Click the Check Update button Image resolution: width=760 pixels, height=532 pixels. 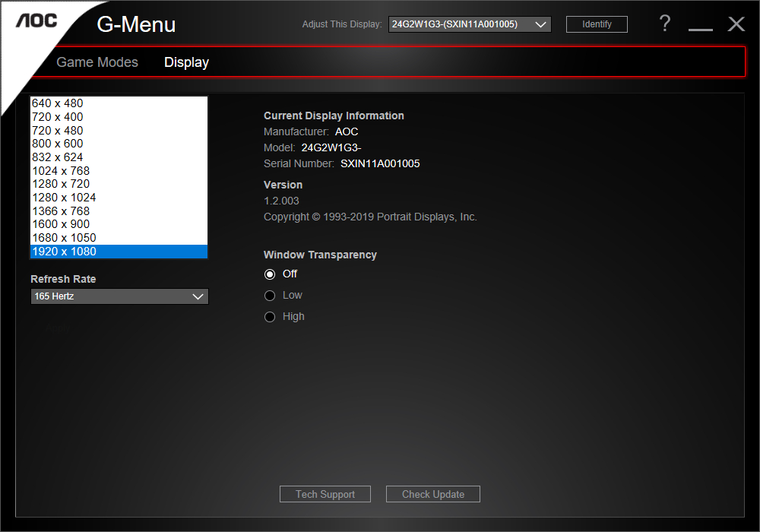click(x=433, y=494)
